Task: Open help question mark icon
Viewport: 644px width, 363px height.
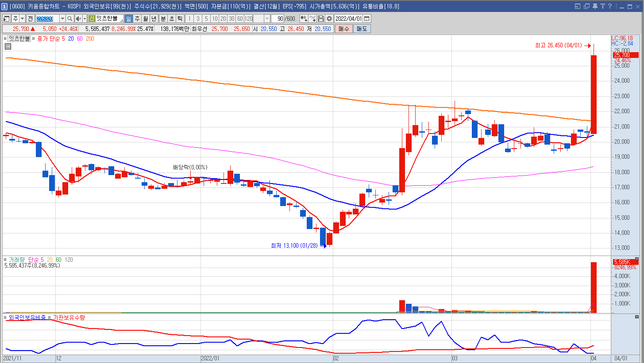Action: coord(609,6)
